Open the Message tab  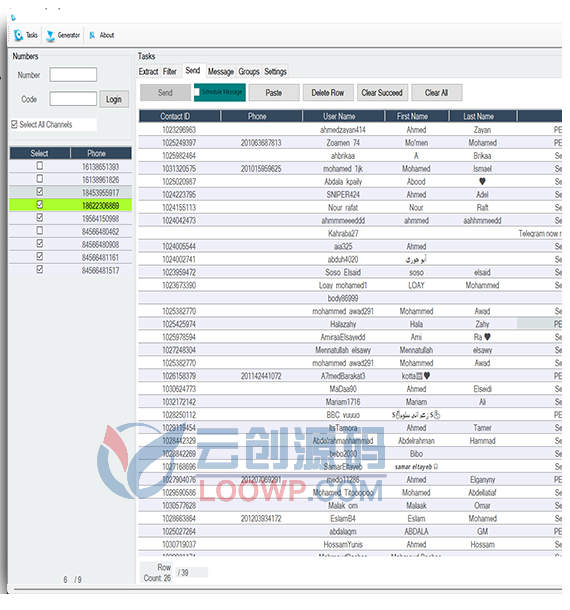(221, 72)
